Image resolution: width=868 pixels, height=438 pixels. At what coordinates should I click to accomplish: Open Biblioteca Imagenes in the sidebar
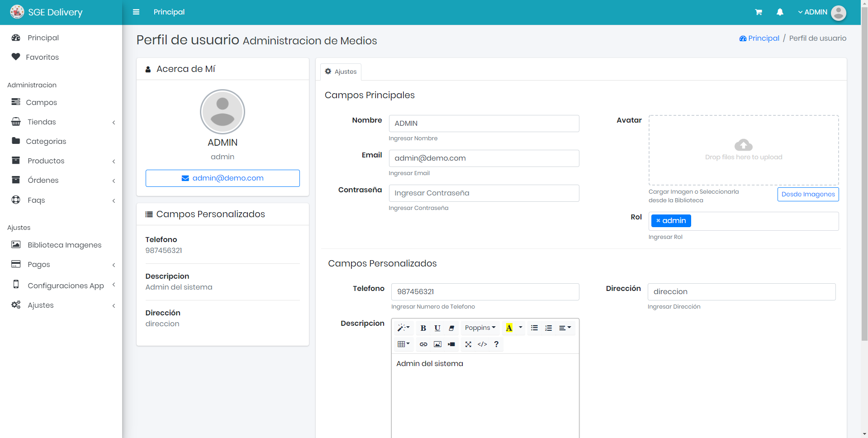[x=64, y=245]
